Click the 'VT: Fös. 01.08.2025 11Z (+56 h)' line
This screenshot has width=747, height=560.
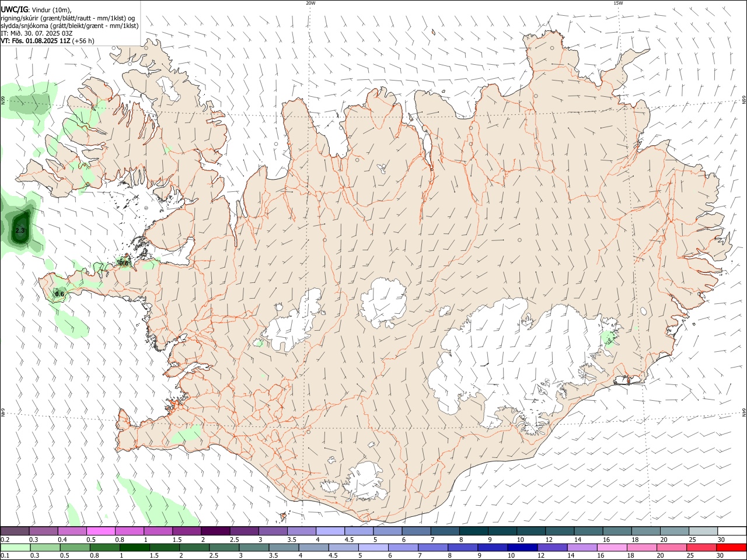point(47,41)
